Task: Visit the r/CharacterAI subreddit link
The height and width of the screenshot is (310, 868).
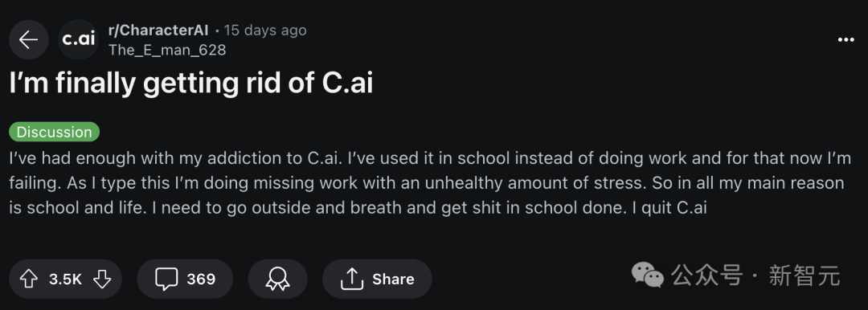Action: coord(158,30)
